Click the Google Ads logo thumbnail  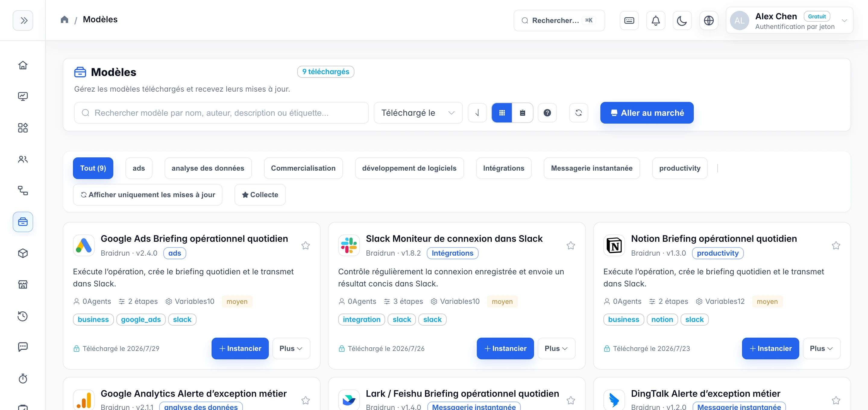pyautogui.click(x=83, y=245)
